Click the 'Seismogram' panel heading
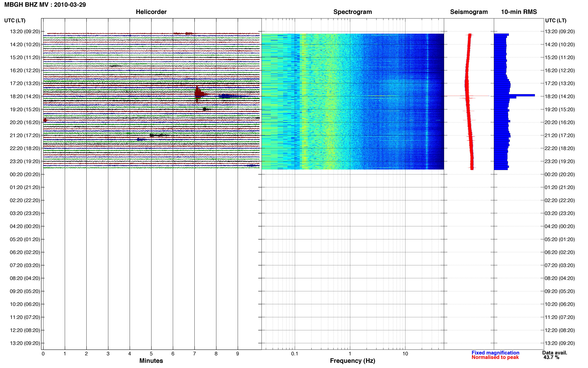Image resolution: width=588 pixels, height=368 pixels. click(x=469, y=12)
